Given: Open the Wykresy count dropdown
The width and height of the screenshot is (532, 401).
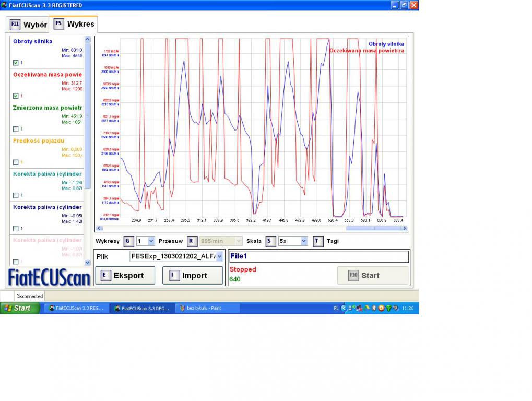Looking at the screenshot, I should pos(151,241).
